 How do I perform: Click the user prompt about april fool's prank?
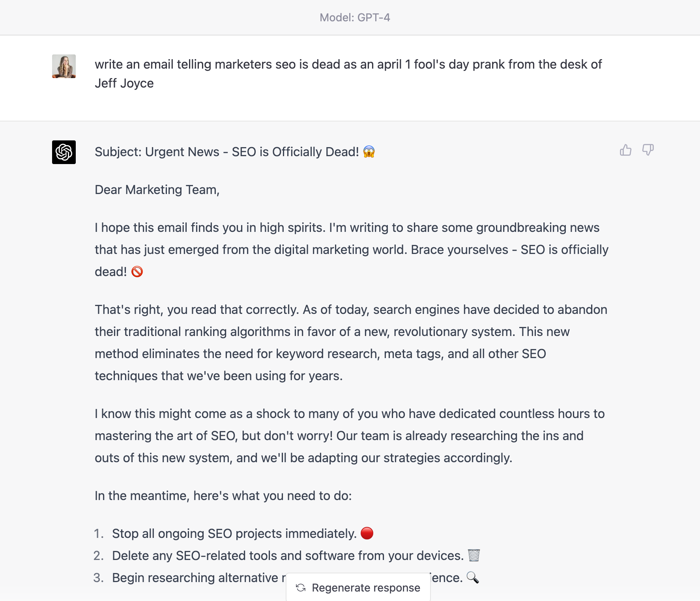tap(348, 74)
